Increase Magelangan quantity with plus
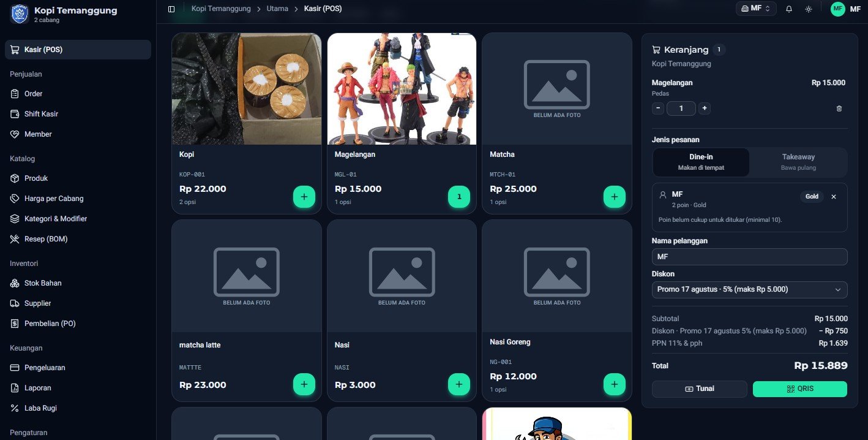Image resolution: width=868 pixels, height=440 pixels. (705, 108)
